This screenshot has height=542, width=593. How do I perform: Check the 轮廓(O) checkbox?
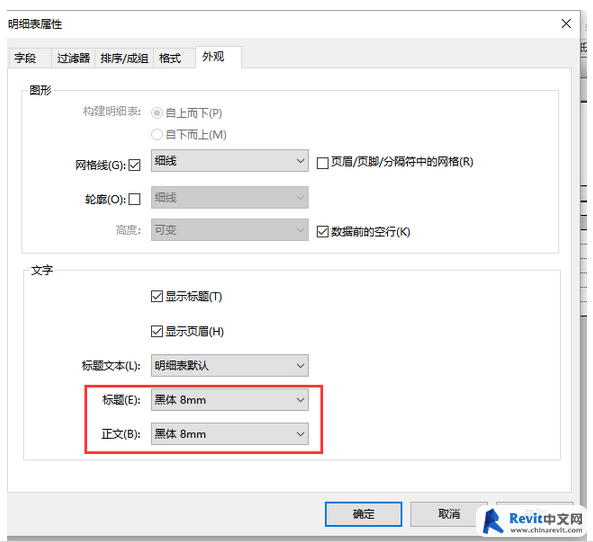point(134,199)
